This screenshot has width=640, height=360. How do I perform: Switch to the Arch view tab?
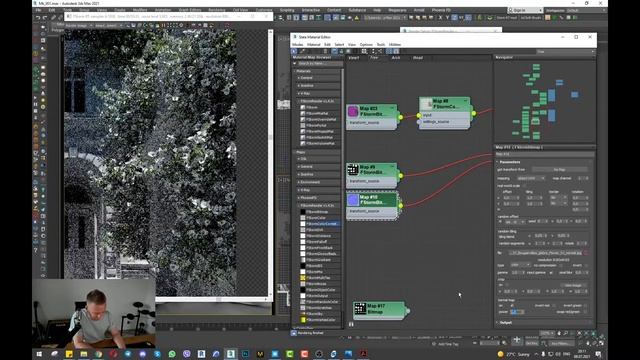point(396,58)
